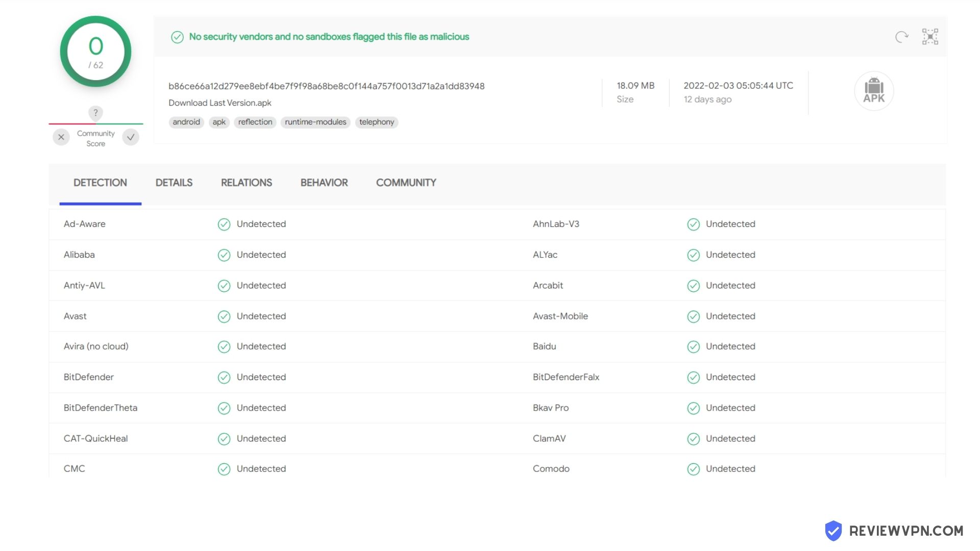Click the android tag

186,122
